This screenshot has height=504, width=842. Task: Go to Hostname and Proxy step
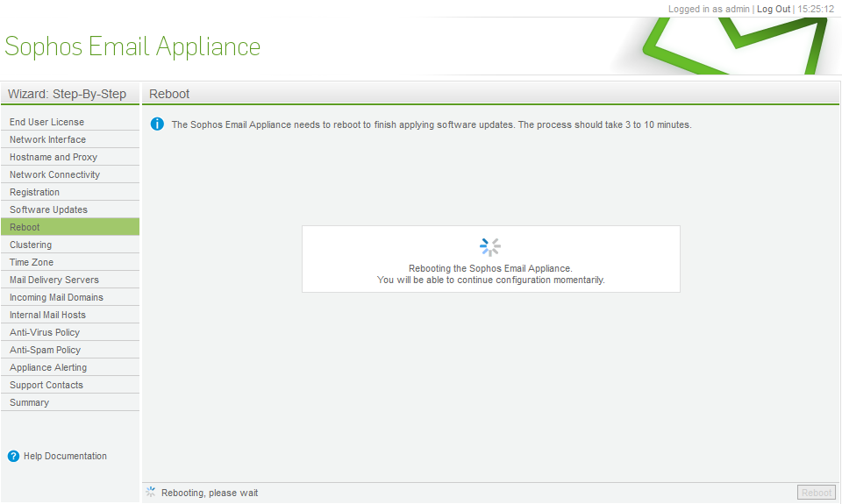pyautogui.click(x=70, y=157)
